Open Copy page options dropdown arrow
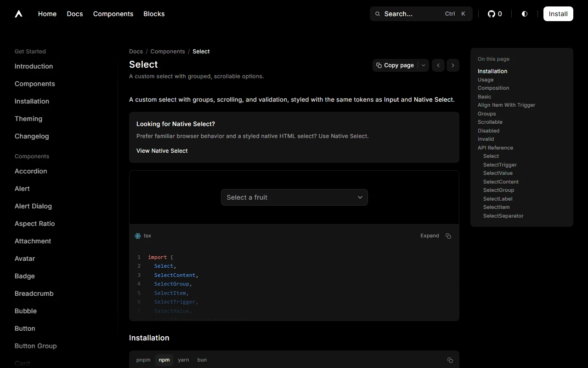The height and width of the screenshot is (368, 588). tap(424, 65)
